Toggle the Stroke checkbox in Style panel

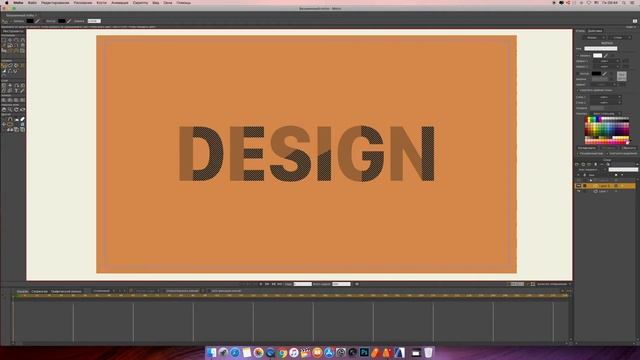point(577,73)
